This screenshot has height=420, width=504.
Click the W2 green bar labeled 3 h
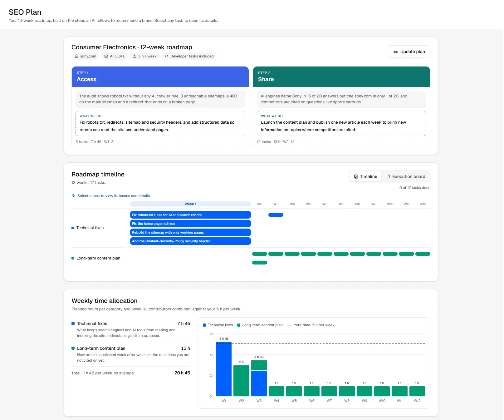click(241, 381)
